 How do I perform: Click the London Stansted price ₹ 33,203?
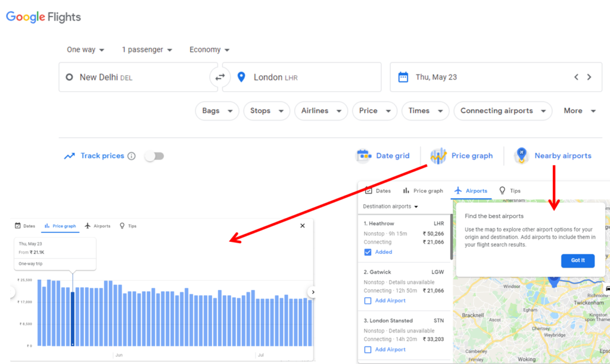[434, 339]
